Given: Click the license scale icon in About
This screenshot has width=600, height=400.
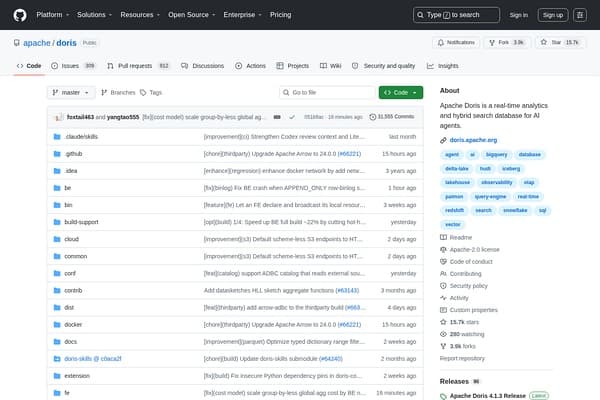Looking at the screenshot, I should tap(443, 250).
